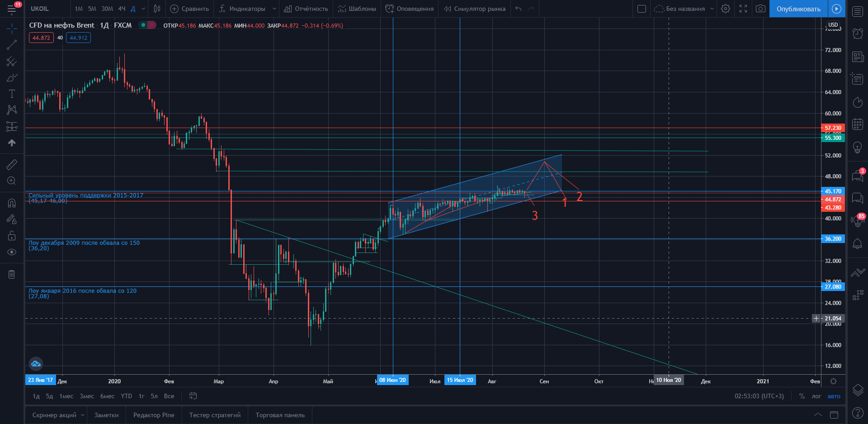Open the Редактор Pine tab
Viewport: 868px width, 424px height.
(x=154, y=415)
